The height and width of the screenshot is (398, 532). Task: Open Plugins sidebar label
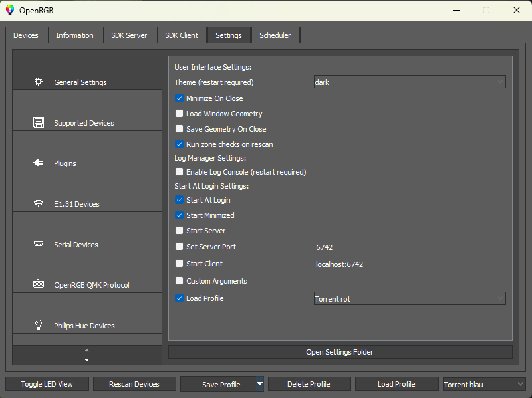(x=65, y=163)
